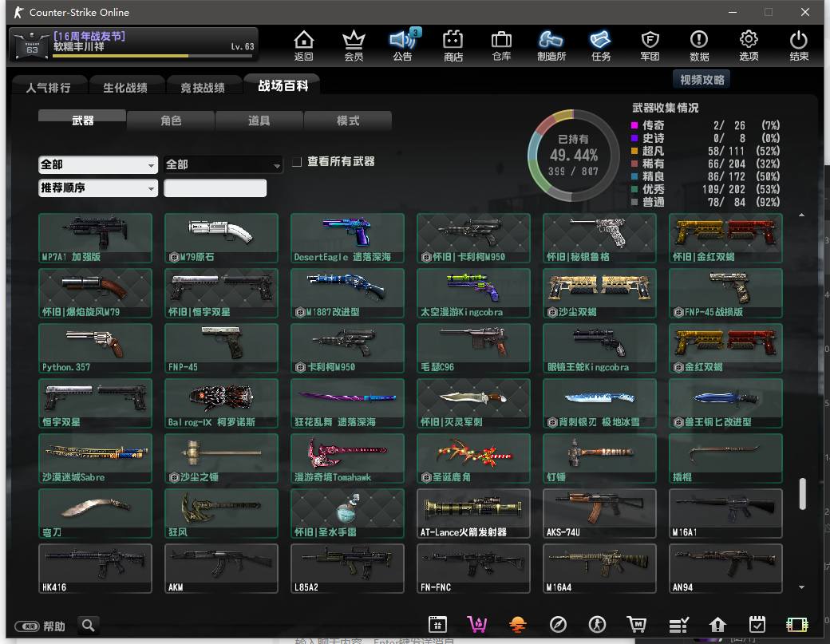Open the 军团 clan shield icon
The width and height of the screenshot is (830, 644).
pos(650,45)
